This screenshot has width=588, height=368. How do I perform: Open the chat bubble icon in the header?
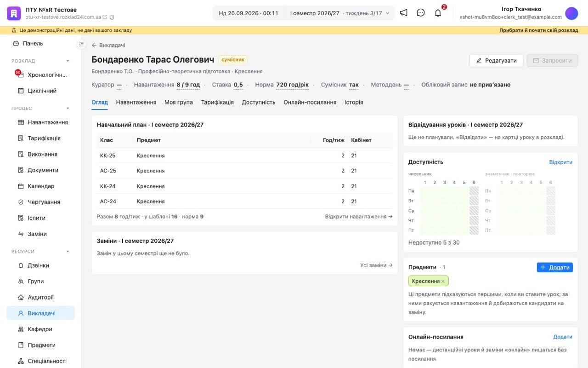[x=421, y=13]
